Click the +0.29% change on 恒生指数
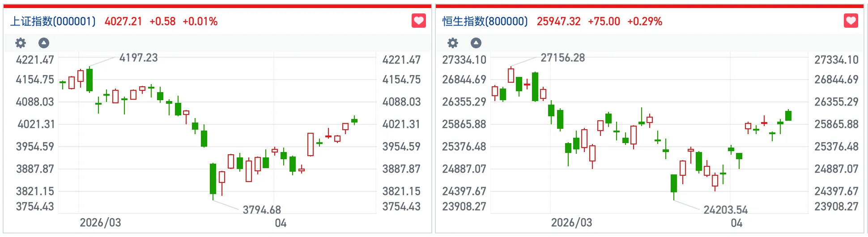This screenshot has width=868, height=237. coord(644,21)
